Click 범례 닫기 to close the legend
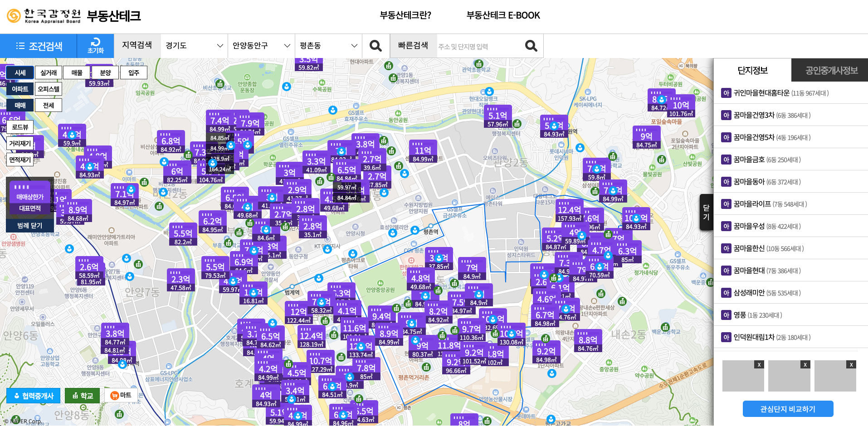Screen dimensions: 868x426 click(30, 226)
